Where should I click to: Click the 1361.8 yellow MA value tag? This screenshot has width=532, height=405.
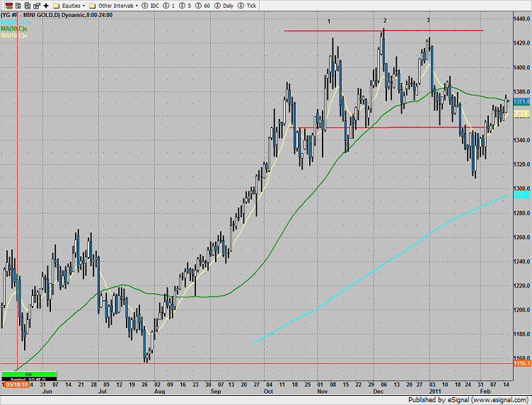coord(521,114)
